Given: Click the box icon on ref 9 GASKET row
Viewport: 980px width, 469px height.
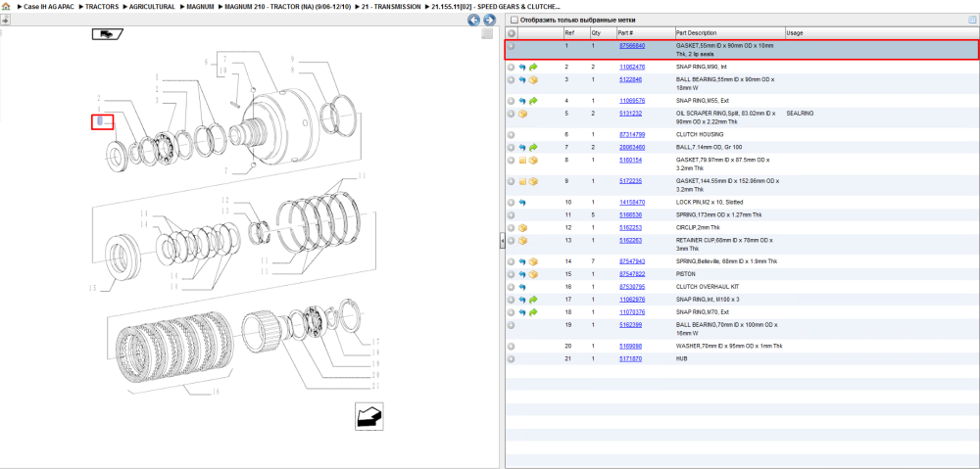Looking at the screenshot, I should [533, 181].
